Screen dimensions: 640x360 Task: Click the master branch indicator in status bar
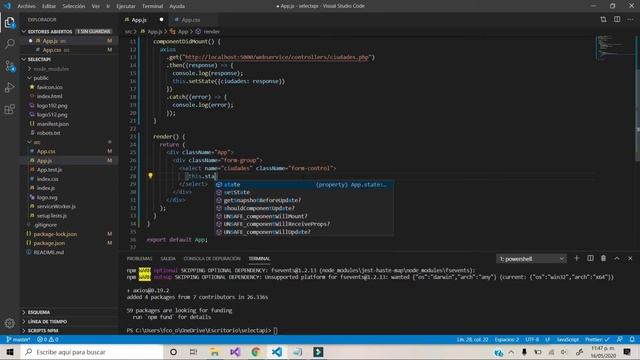click(x=18, y=339)
